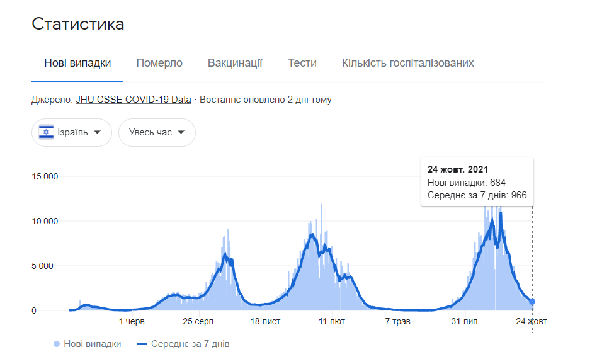Click the 11 лют. axis label
Viewport: 614px width, 364px height.
[x=332, y=321]
